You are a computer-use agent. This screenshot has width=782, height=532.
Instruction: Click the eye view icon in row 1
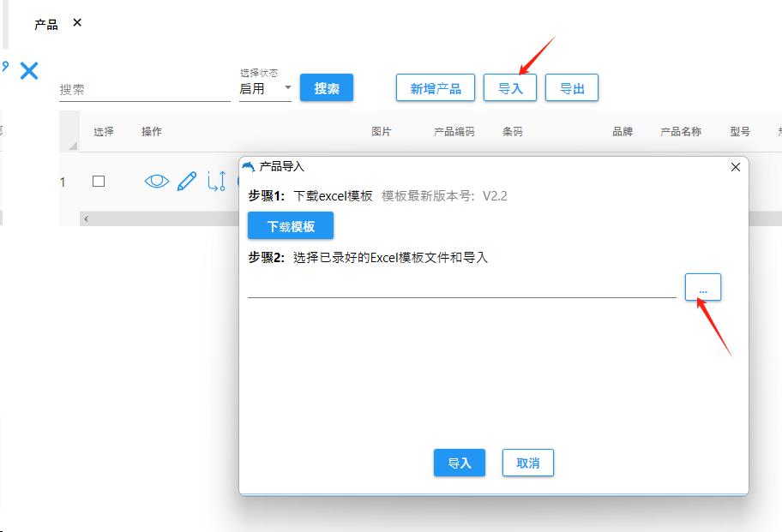click(157, 181)
